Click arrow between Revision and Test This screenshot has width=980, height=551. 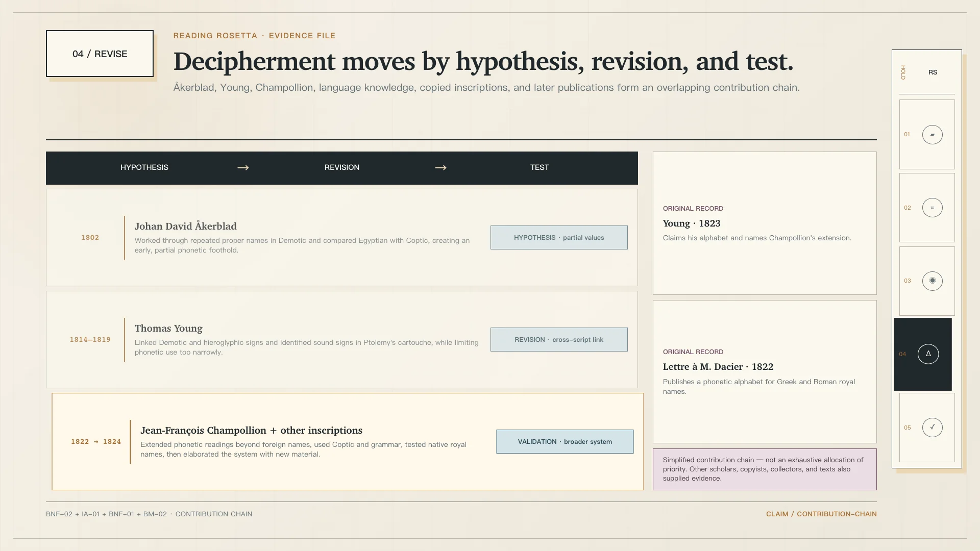[x=440, y=167]
